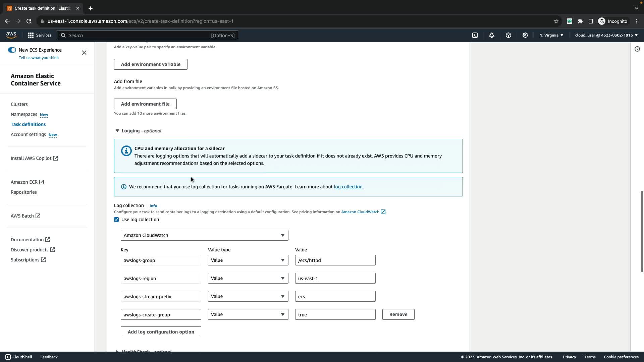Click the awslogs-stream-prefix value field
Viewport: 644px width, 362px height.
pyautogui.click(x=335, y=296)
